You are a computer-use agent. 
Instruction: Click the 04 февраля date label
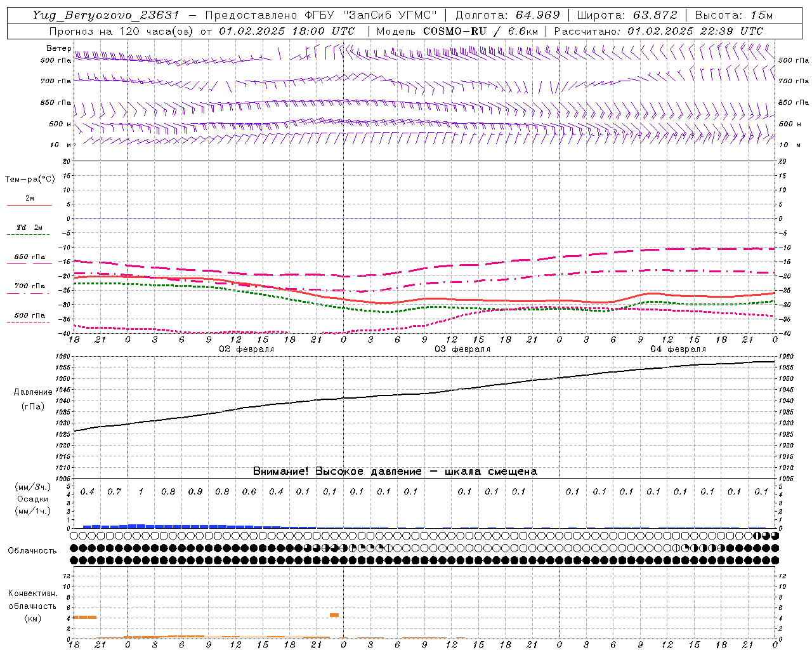tap(678, 349)
